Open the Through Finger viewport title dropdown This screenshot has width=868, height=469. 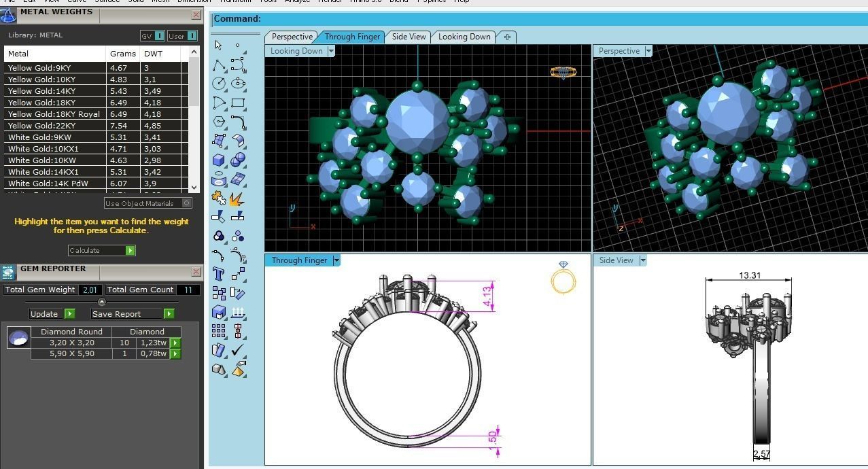(336, 260)
